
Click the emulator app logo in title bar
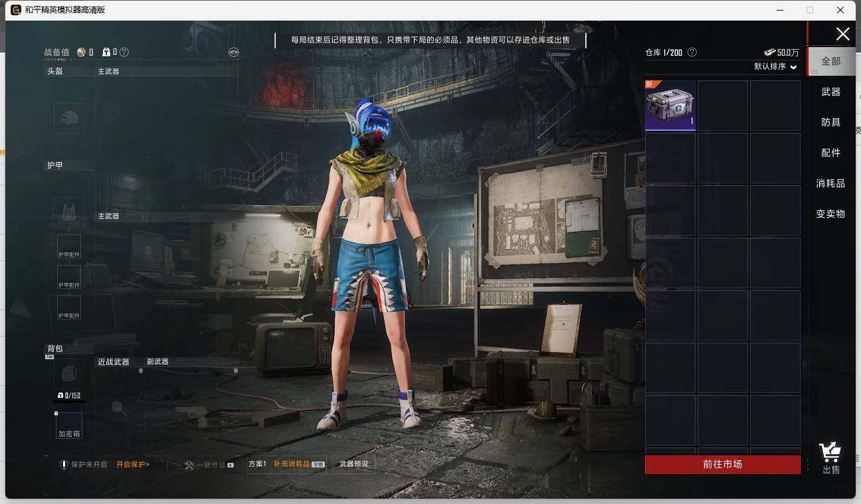[x=16, y=10]
